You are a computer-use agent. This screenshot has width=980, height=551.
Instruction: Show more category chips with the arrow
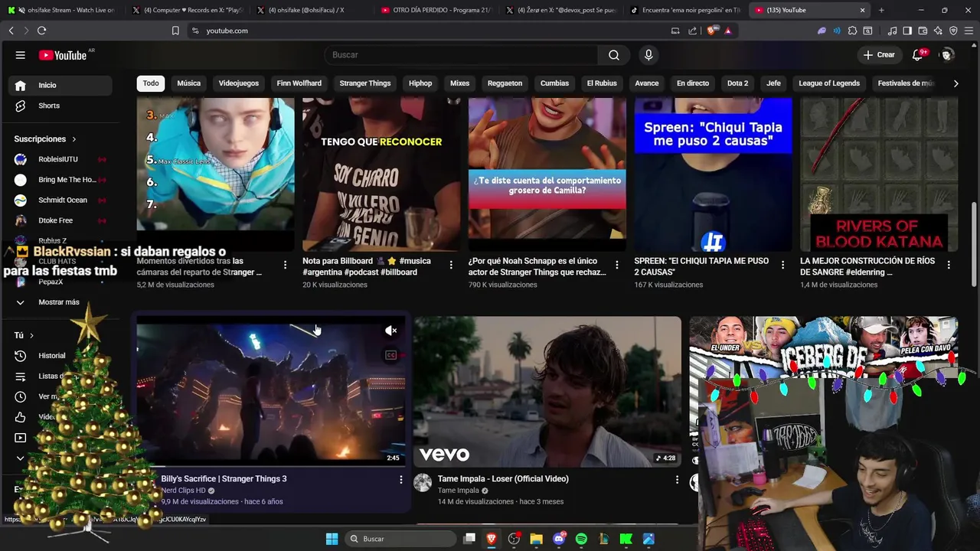pyautogui.click(x=955, y=83)
